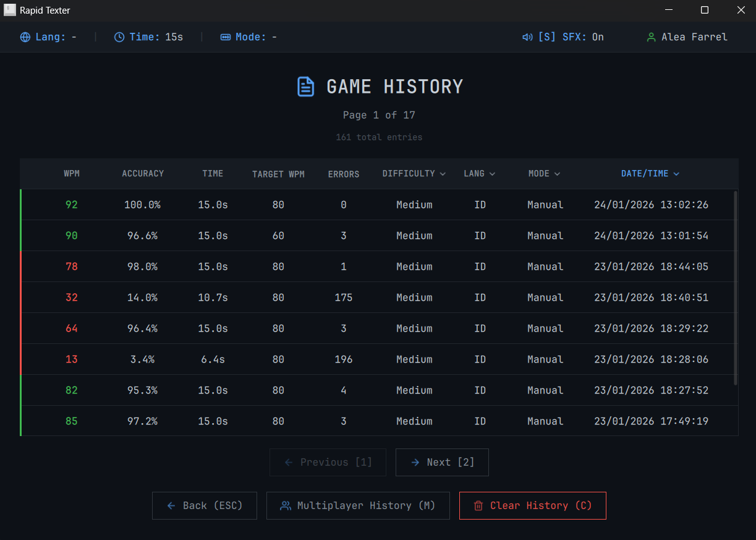Click the time value 10.7s
The height and width of the screenshot is (540, 756).
213,298
